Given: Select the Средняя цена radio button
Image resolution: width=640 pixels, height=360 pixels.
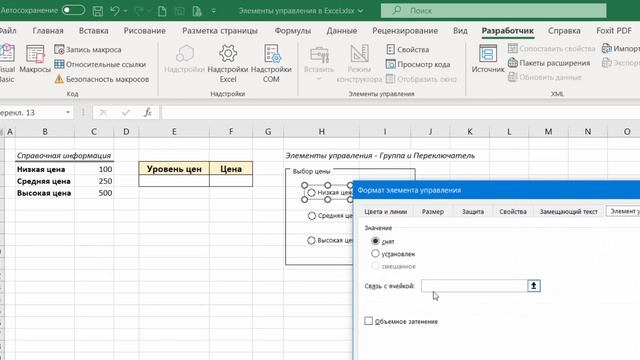Looking at the screenshot, I should [311, 216].
